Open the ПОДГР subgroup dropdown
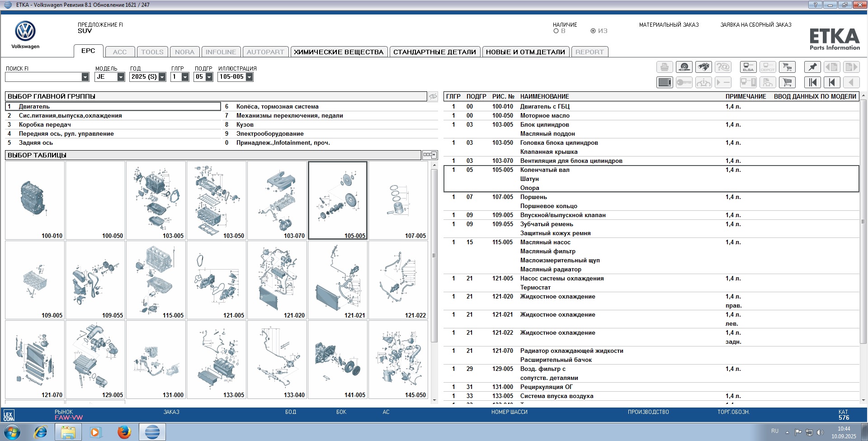 pyautogui.click(x=209, y=77)
